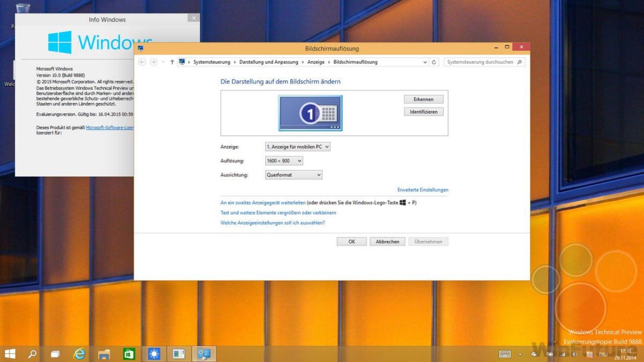Viewport: 644px width, 362px height.
Task: Minimize the Bildschirmauflösung window
Action: [496, 47]
